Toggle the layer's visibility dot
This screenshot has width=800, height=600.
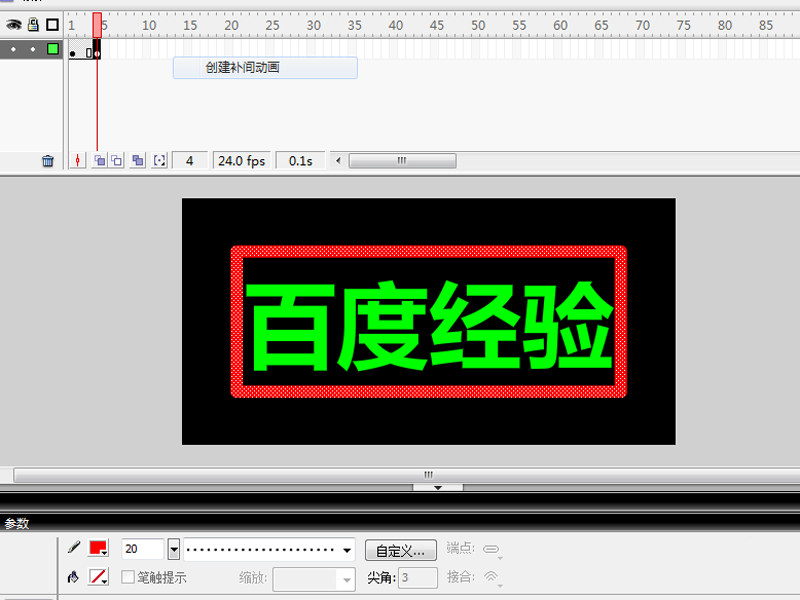click(x=13, y=49)
